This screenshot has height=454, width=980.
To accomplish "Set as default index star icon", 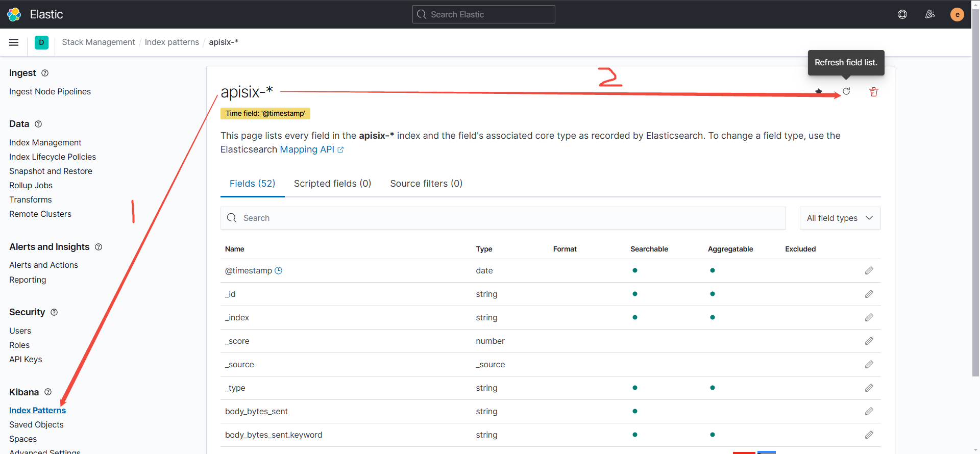I will (819, 91).
